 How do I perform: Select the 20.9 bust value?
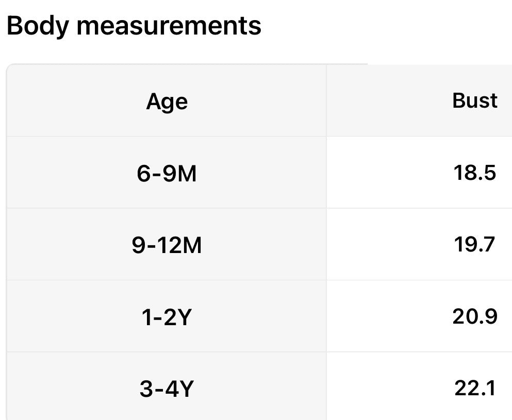(475, 316)
